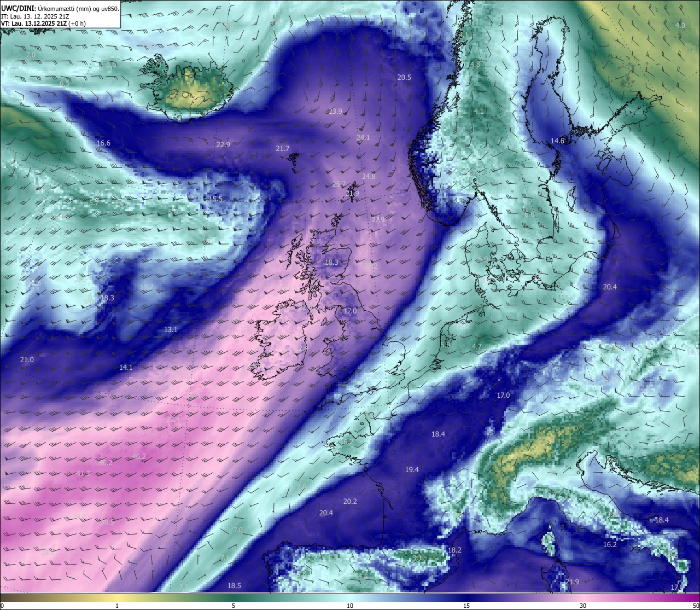
Task: Click the 27.9 value in the North Sea
Action: tap(378, 220)
